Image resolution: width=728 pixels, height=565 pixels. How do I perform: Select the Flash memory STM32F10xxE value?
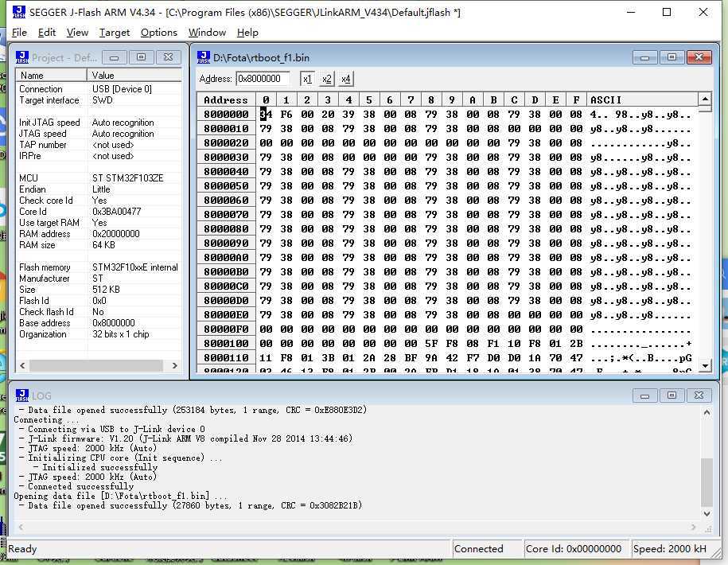click(x=135, y=267)
